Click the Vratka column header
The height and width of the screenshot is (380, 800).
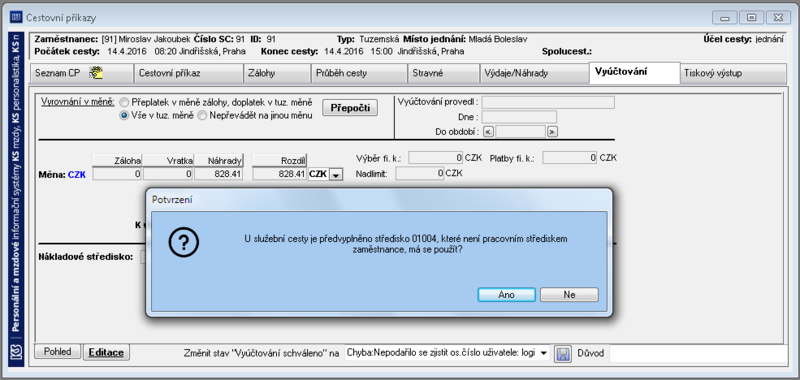pos(168,160)
